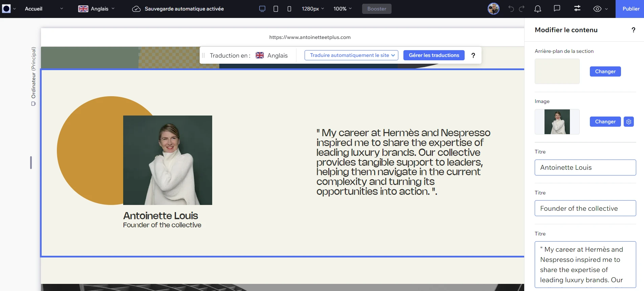This screenshot has height=291, width=644.
Task: Grab the translation bar drag handle
Action: [203, 55]
